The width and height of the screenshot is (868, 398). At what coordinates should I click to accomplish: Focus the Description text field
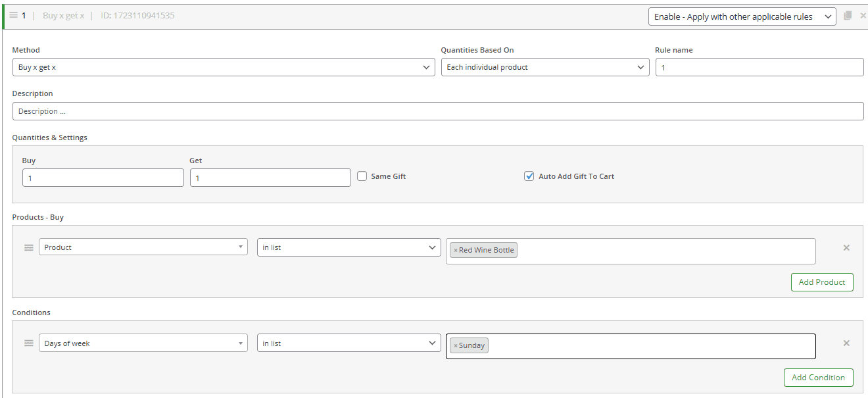point(437,111)
